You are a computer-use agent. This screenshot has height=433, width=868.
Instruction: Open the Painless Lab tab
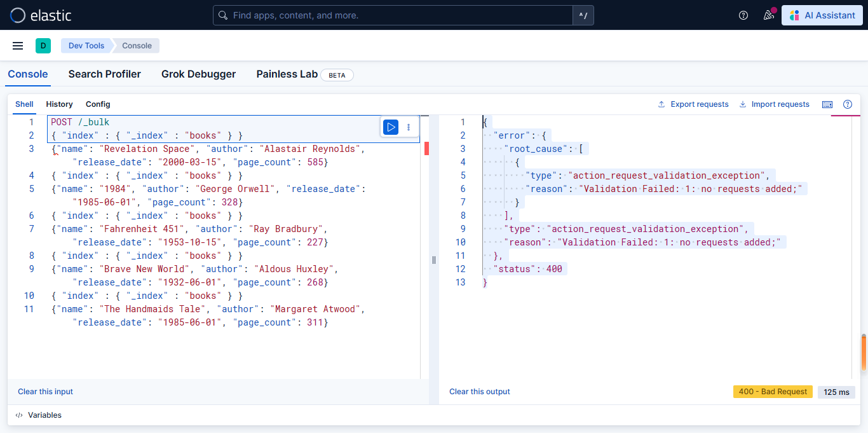[x=287, y=74]
